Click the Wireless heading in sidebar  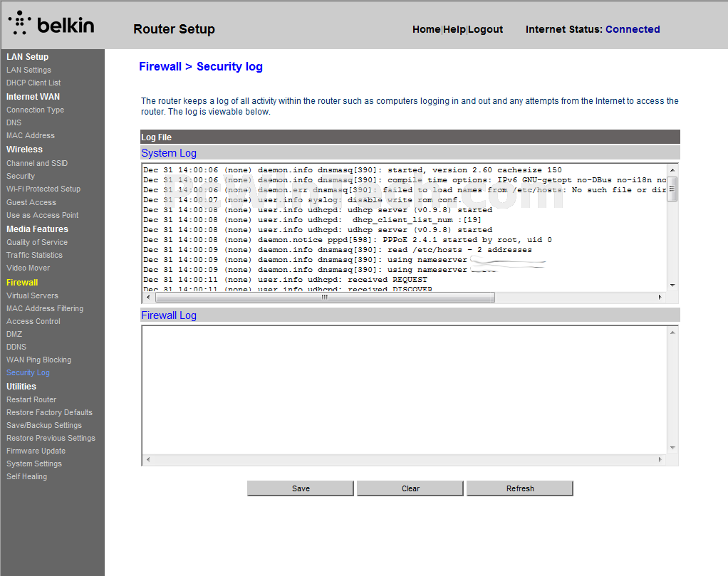[x=24, y=150]
